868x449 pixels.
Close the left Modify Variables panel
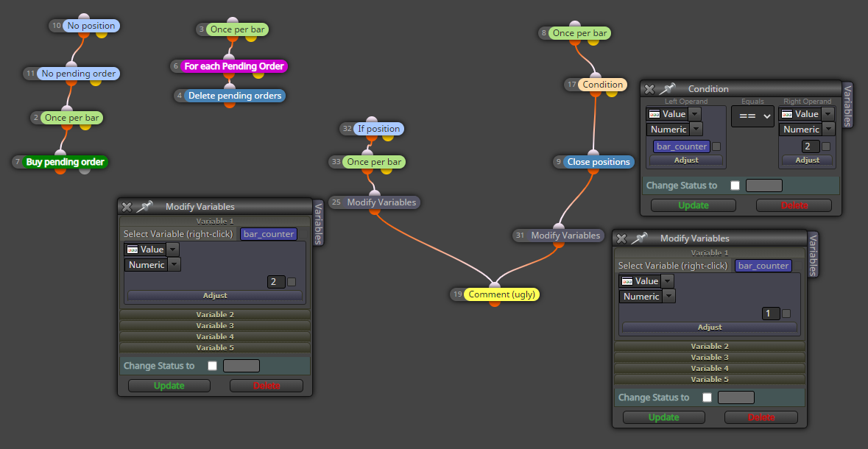click(127, 207)
